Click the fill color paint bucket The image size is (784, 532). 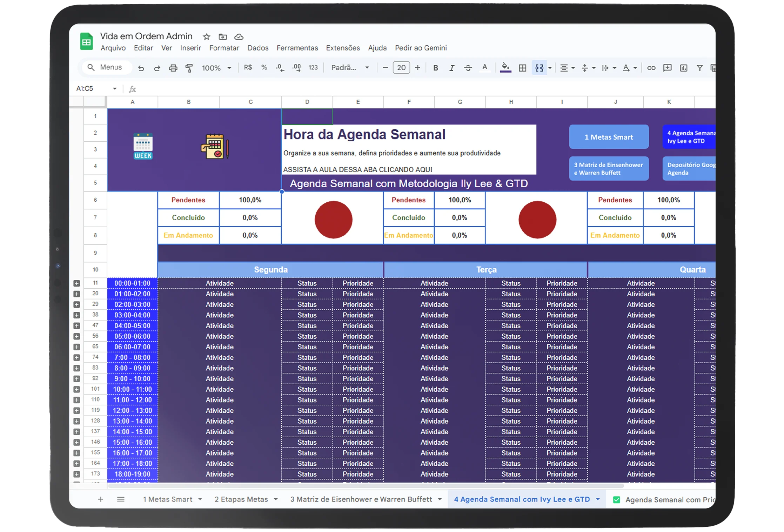pyautogui.click(x=505, y=67)
